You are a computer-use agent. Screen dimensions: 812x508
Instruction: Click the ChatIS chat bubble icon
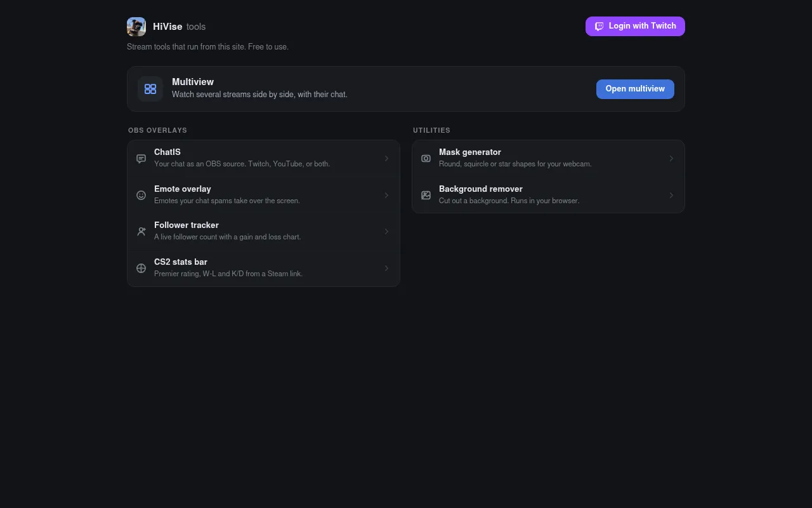(x=141, y=158)
